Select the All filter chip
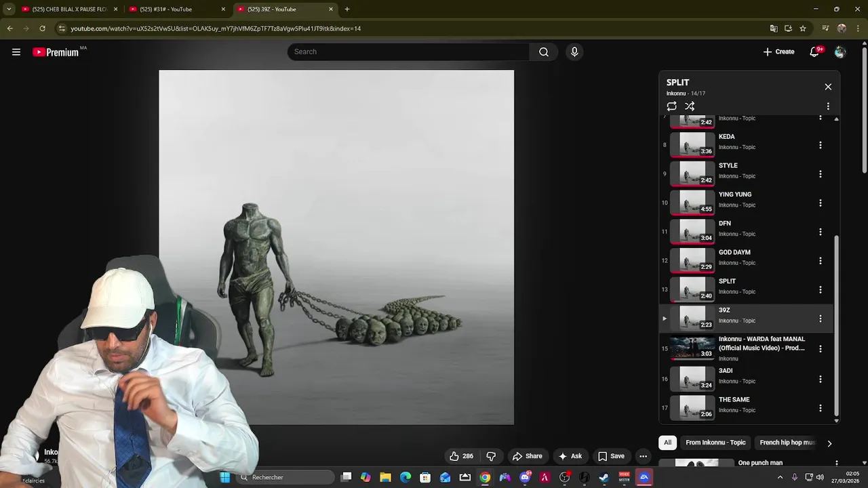The width and height of the screenshot is (868, 488). click(667, 443)
